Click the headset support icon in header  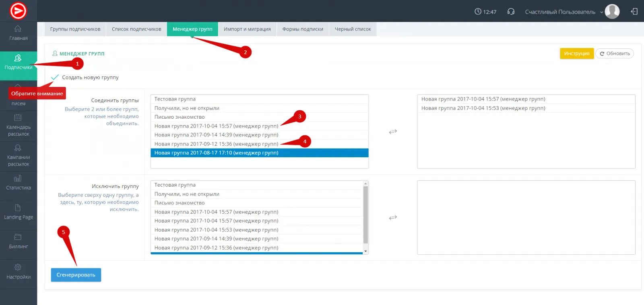click(511, 12)
